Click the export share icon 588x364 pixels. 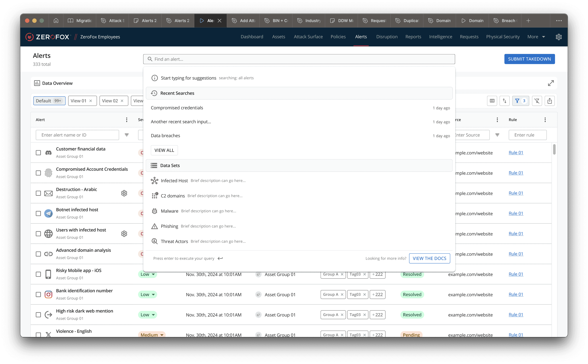point(549,101)
